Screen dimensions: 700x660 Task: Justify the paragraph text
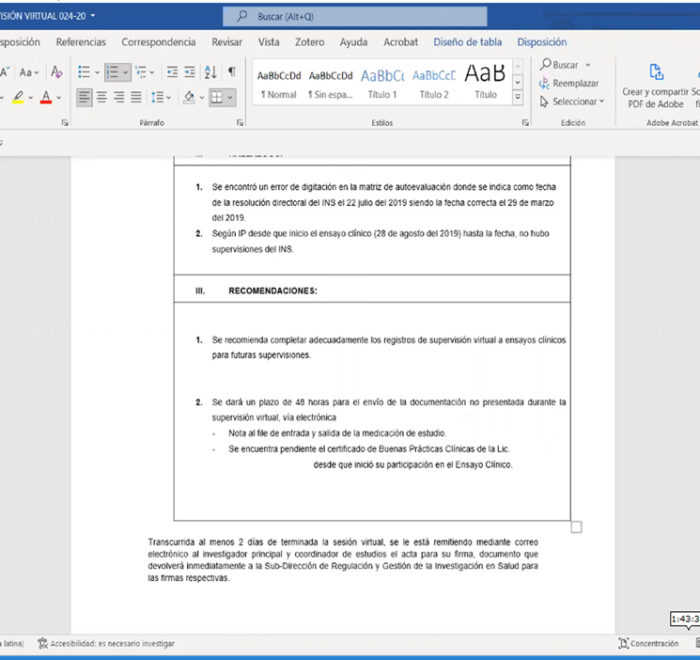136,97
